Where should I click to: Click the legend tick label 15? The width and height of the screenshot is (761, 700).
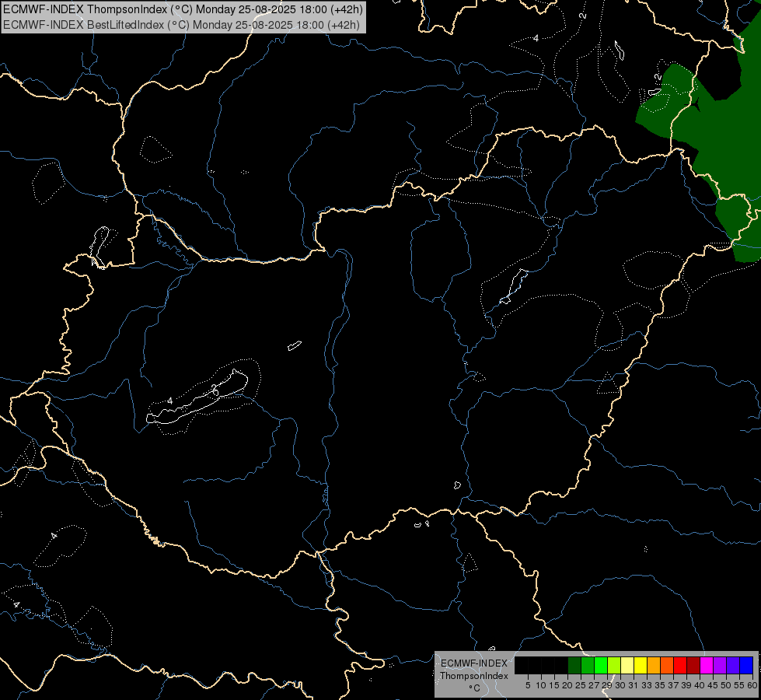(554, 685)
